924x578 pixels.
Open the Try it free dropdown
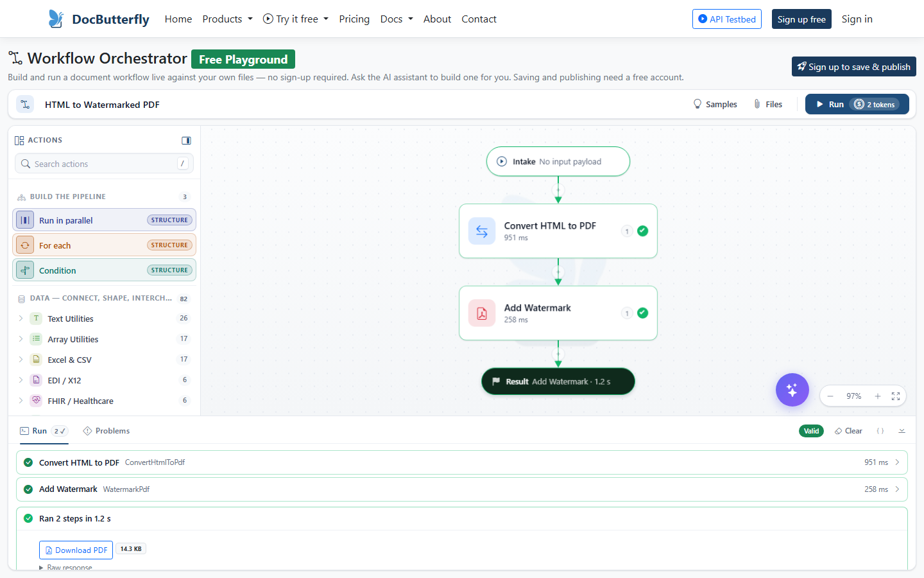click(295, 19)
